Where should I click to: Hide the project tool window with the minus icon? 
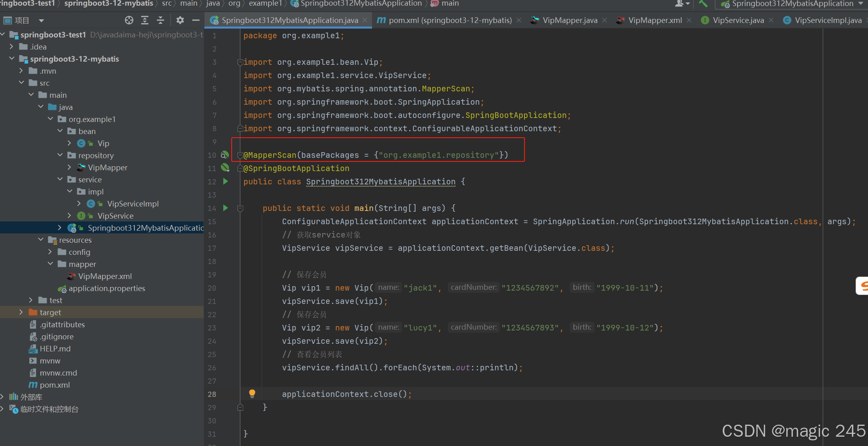[x=195, y=20]
